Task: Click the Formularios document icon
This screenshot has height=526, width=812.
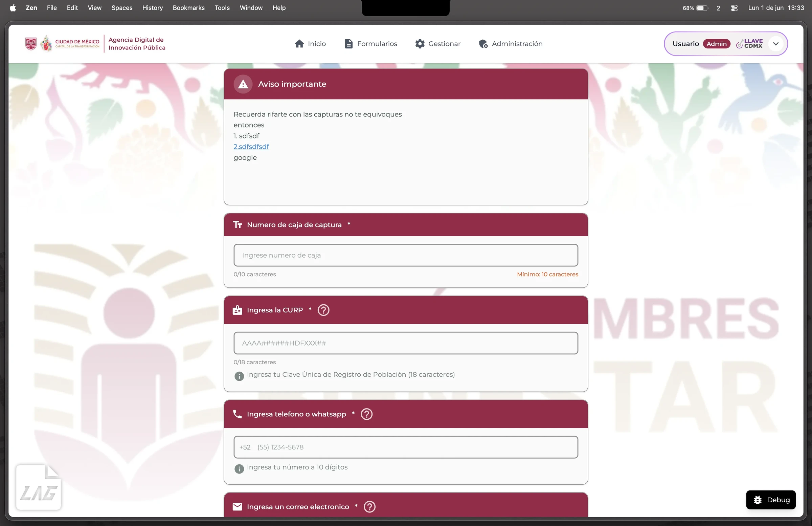Action: (x=348, y=44)
